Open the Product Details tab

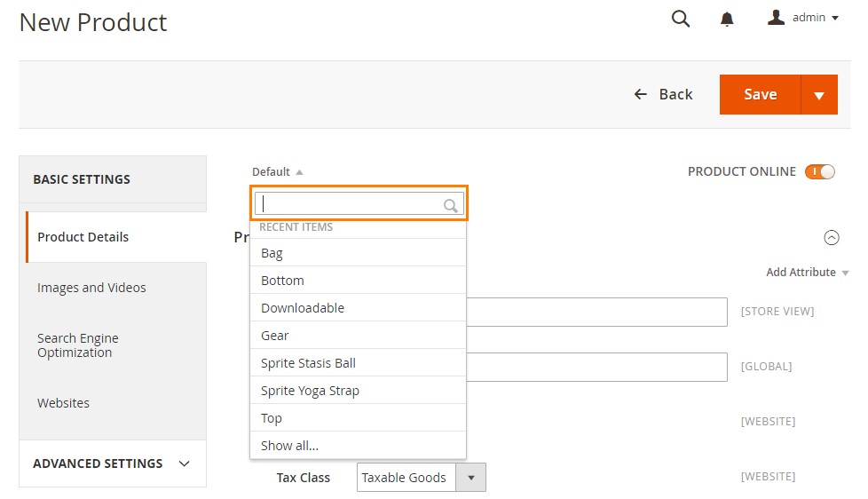[x=116, y=237]
